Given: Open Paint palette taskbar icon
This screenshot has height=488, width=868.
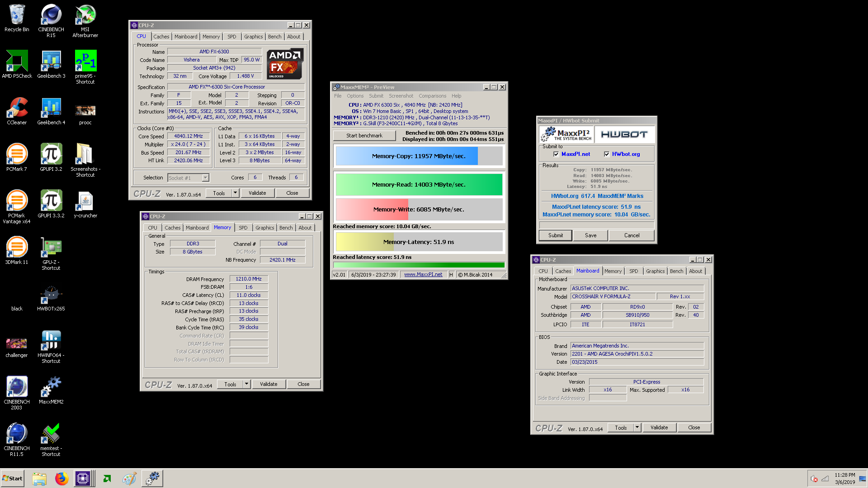Looking at the screenshot, I should (x=129, y=478).
